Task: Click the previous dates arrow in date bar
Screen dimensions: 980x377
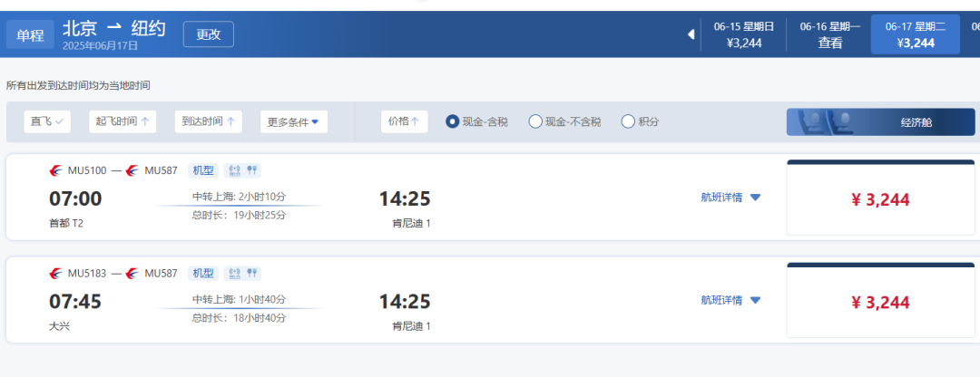Action: tap(691, 34)
